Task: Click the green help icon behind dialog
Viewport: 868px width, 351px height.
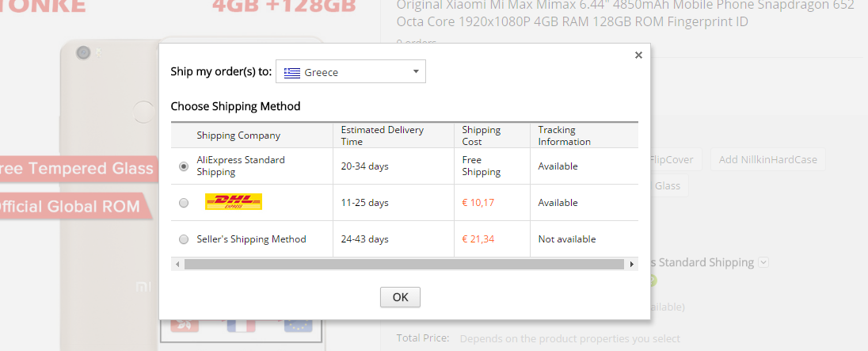Action: click(651, 280)
